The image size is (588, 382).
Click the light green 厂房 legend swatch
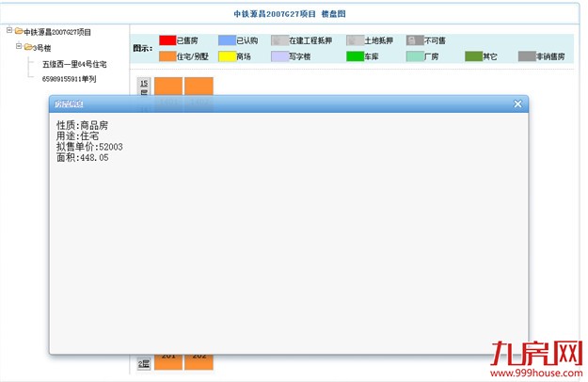pyautogui.click(x=415, y=56)
